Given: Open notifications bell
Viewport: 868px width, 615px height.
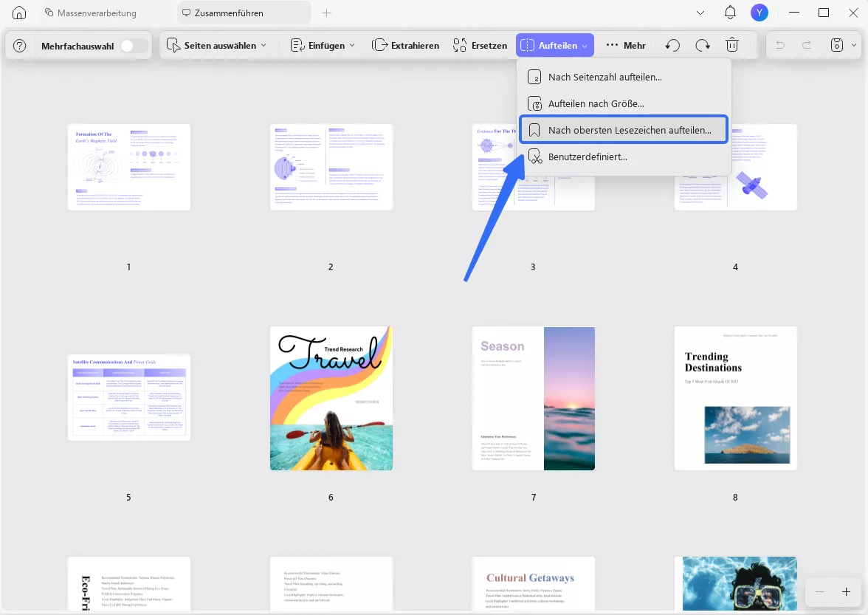Looking at the screenshot, I should 730,13.
